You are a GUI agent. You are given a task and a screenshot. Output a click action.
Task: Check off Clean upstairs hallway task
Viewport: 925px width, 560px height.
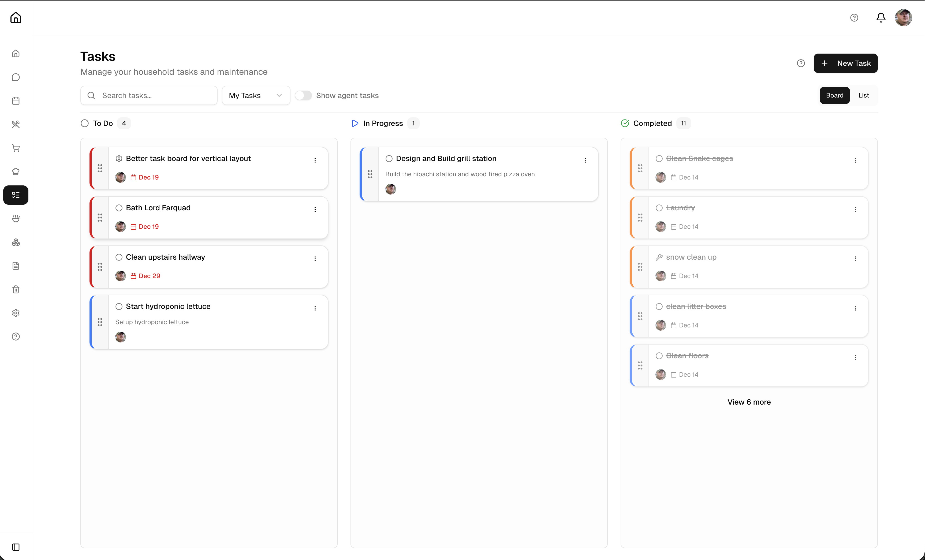119,257
